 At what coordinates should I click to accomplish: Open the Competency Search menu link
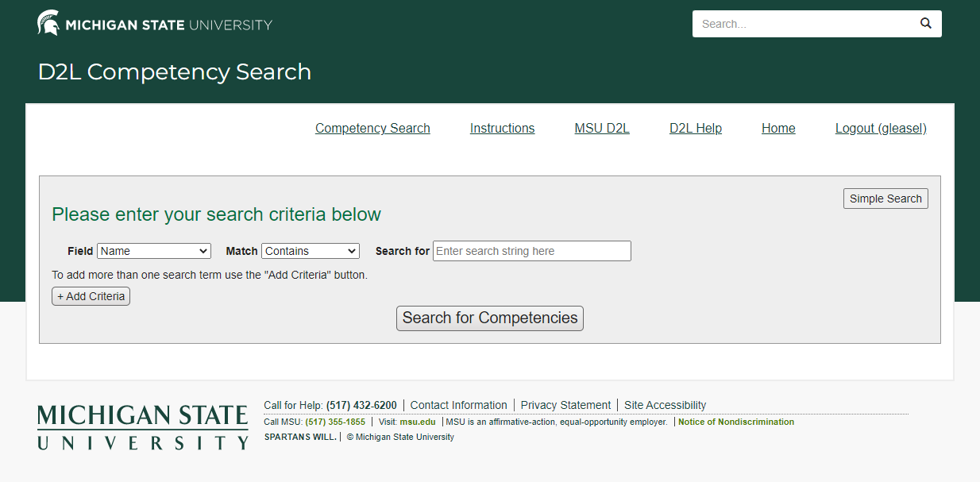click(372, 129)
